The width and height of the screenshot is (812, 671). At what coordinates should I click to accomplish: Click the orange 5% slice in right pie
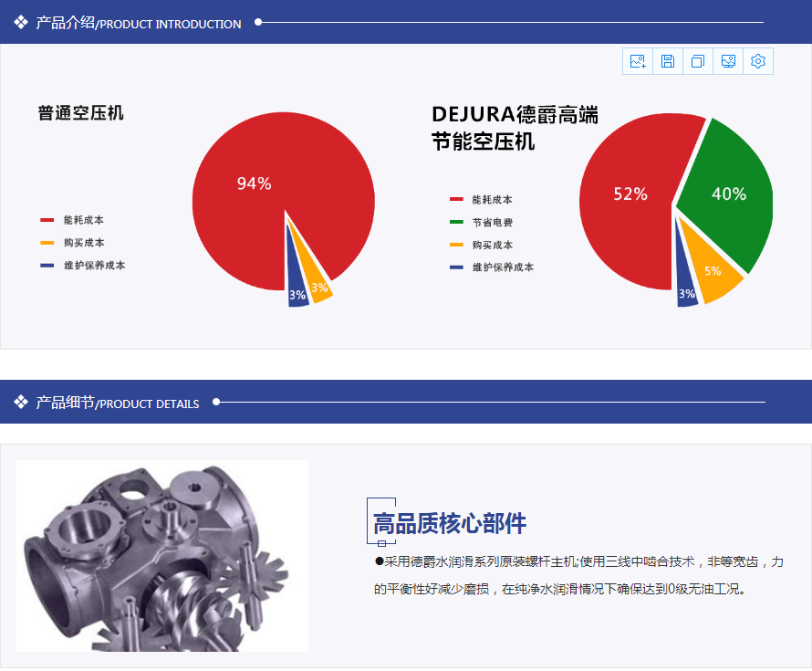pos(713,271)
